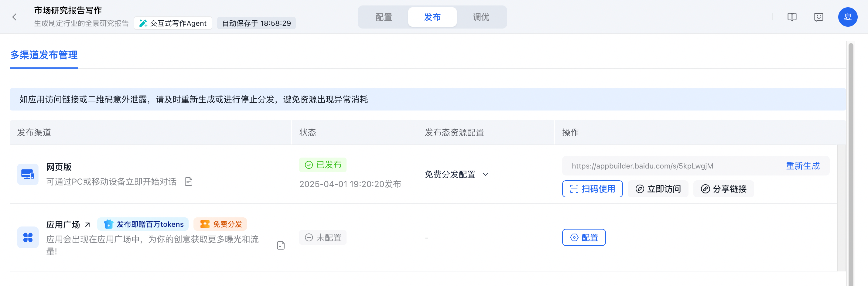Open the document icon beside 应用广场 description

pyautogui.click(x=281, y=245)
